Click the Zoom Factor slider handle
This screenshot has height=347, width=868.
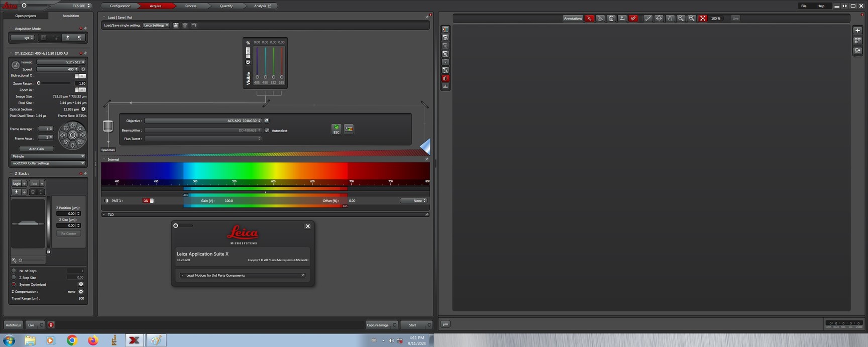pyautogui.click(x=39, y=83)
